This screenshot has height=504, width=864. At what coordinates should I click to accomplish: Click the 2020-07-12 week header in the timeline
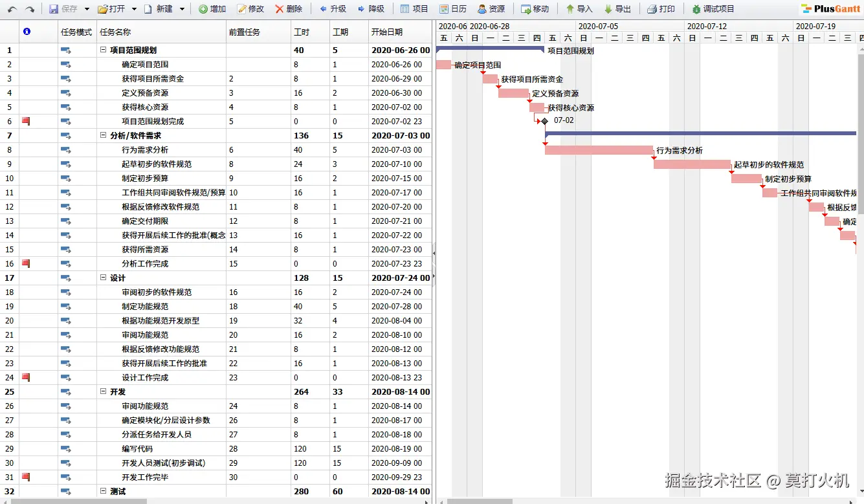(739, 27)
